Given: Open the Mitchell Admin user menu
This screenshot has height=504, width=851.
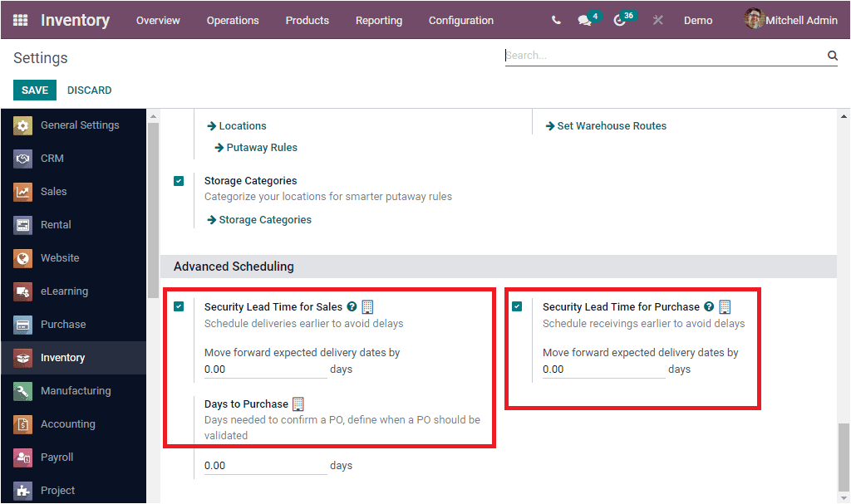Looking at the screenshot, I should click(x=790, y=19).
